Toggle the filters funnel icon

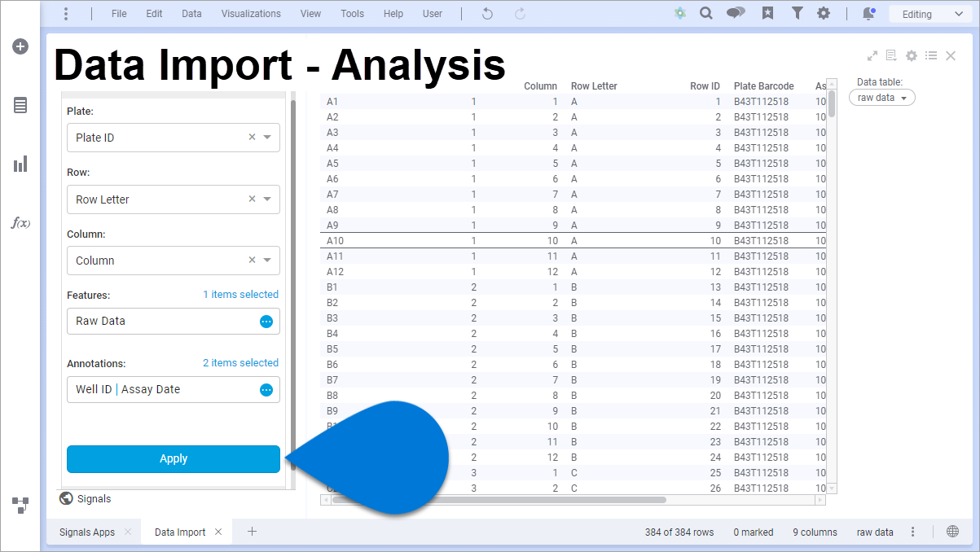click(x=798, y=13)
